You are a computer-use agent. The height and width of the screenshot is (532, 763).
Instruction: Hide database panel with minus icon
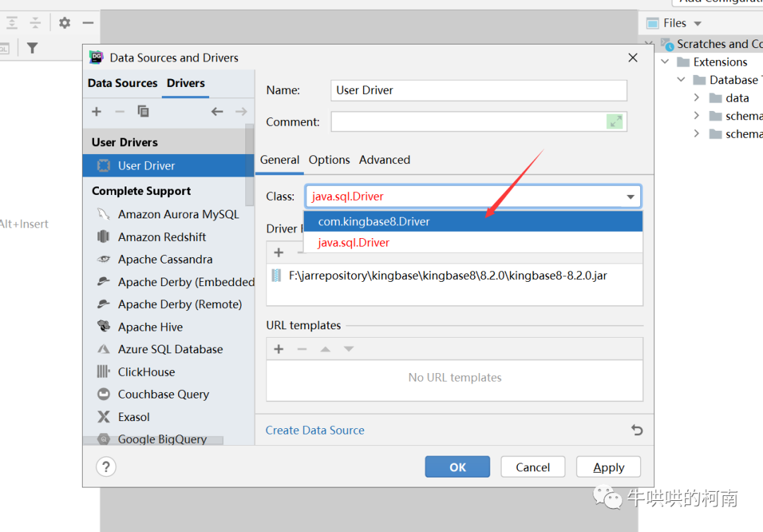click(88, 23)
